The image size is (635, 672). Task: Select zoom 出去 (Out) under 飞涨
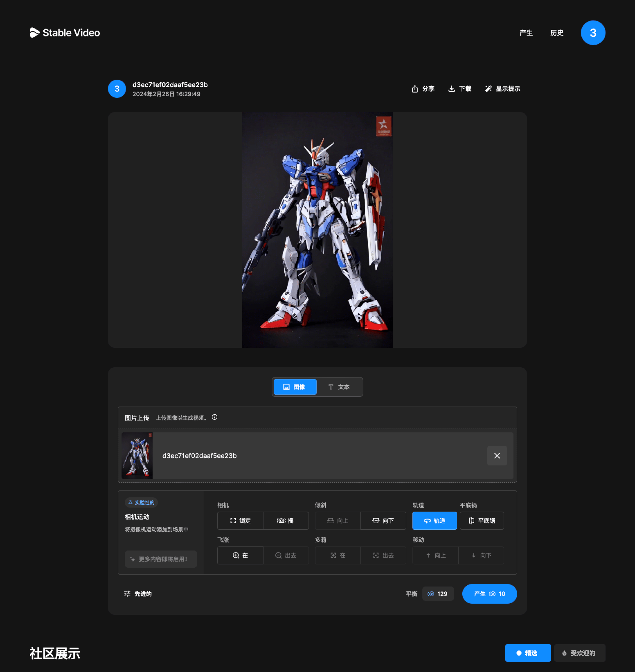tap(286, 555)
